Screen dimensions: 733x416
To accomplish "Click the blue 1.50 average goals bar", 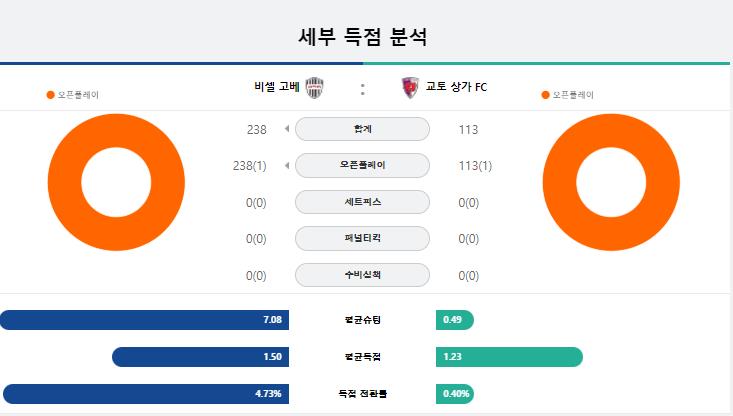I will (x=201, y=357).
